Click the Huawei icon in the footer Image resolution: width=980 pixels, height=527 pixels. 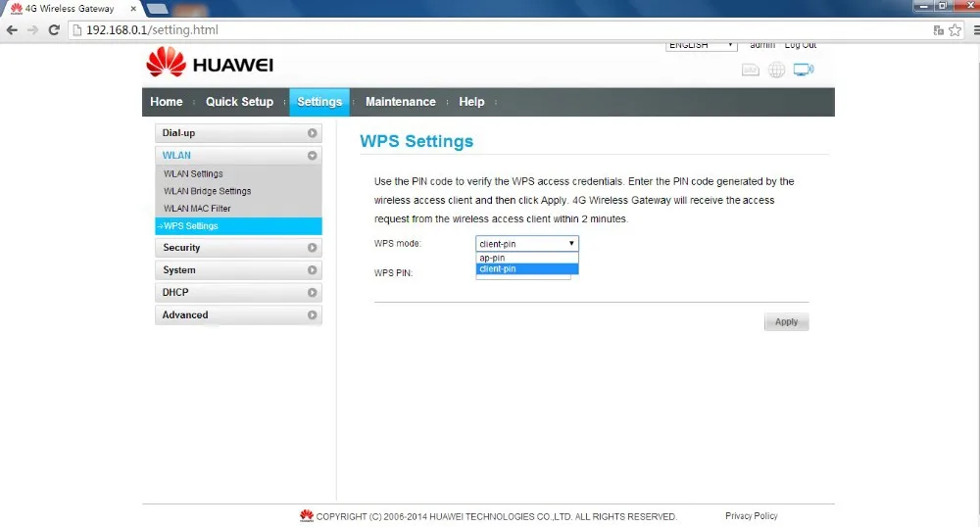[306, 515]
